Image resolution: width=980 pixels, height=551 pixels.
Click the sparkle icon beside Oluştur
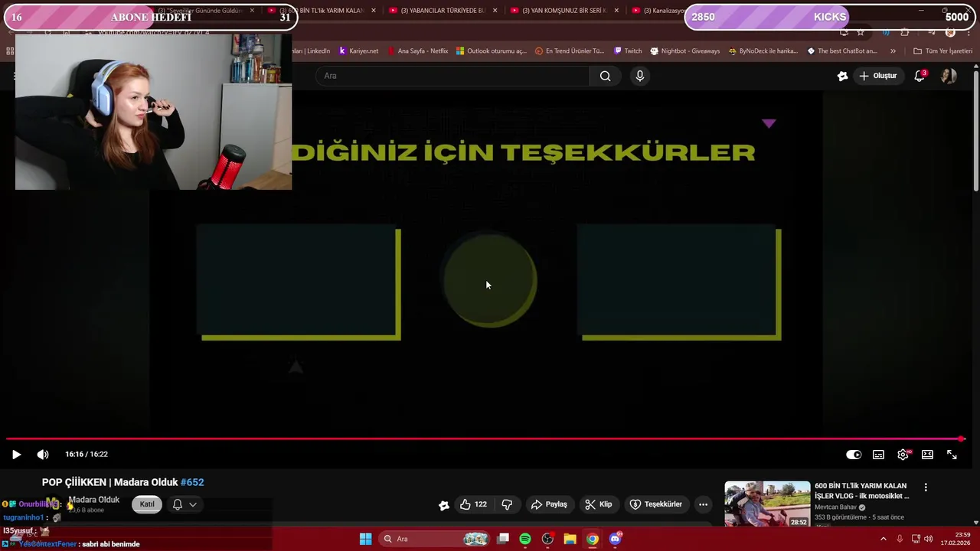pyautogui.click(x=842, y=76)
